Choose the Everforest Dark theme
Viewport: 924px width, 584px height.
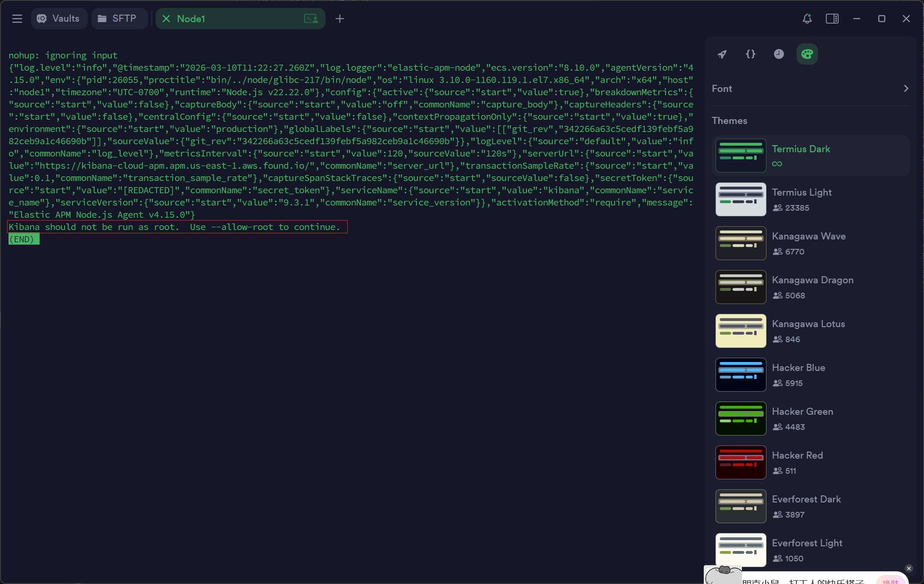pyautogui.click(x=806, y=499)
